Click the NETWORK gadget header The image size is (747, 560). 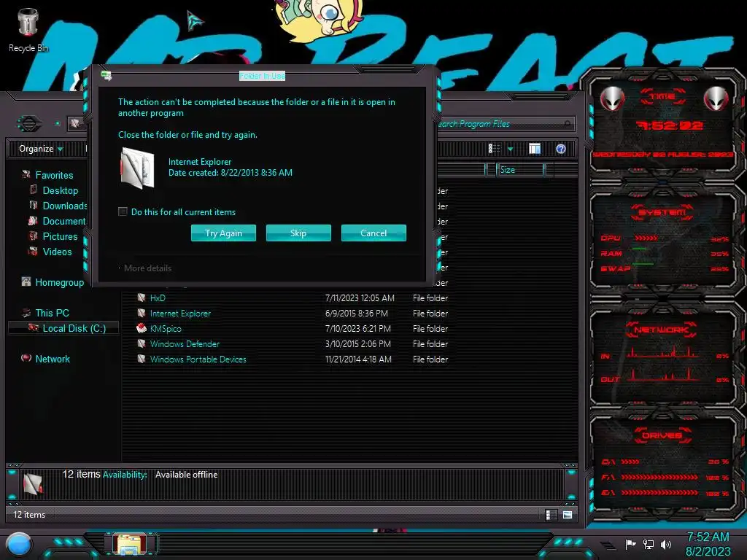(661, 330)
